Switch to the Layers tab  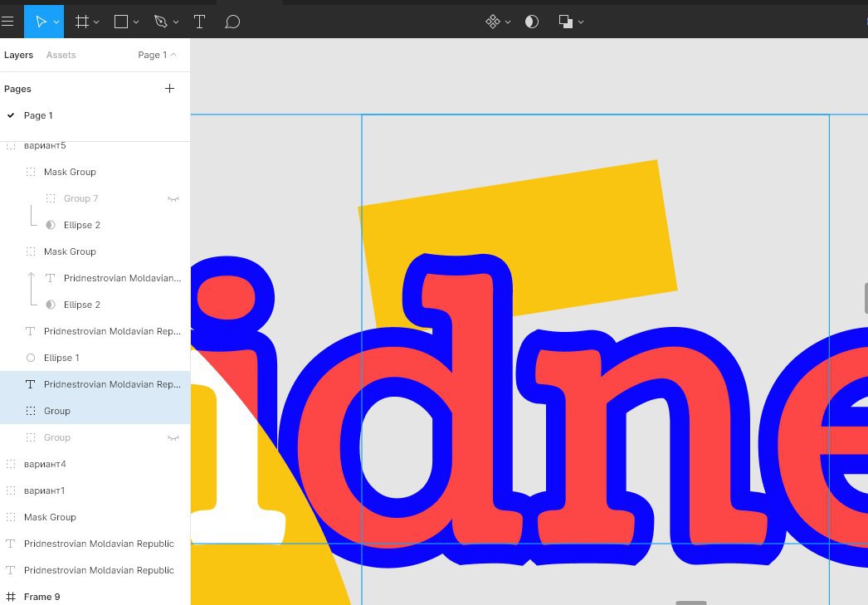18,55
